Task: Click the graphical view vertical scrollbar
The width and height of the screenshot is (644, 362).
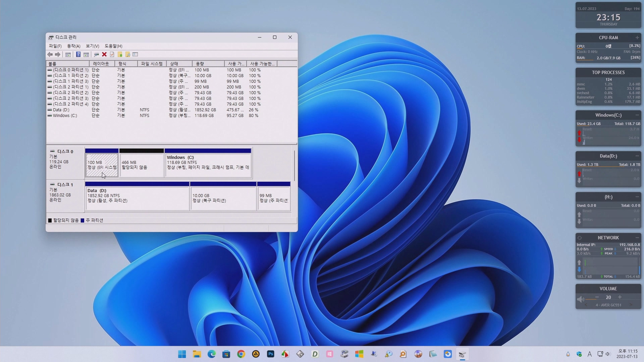Action: 294,166
